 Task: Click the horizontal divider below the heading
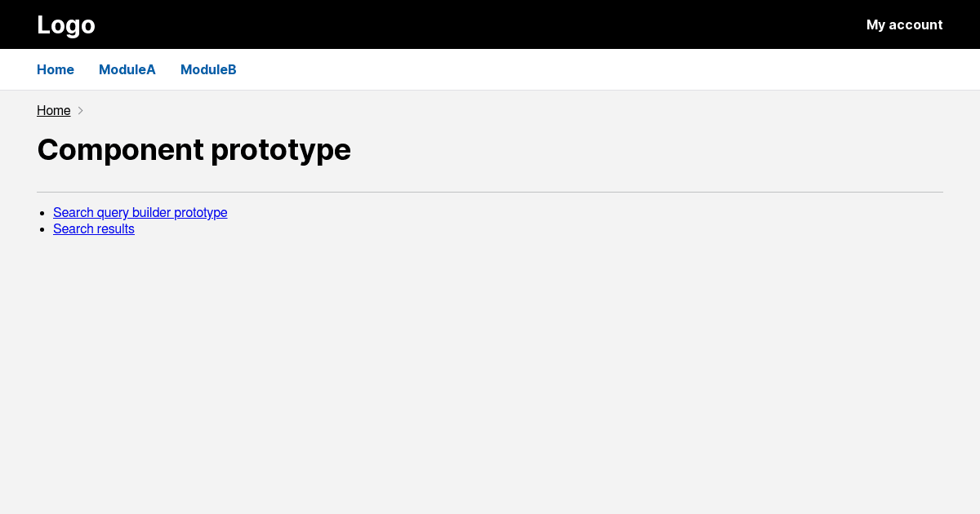pyautogui.click(x=490, y=190)
